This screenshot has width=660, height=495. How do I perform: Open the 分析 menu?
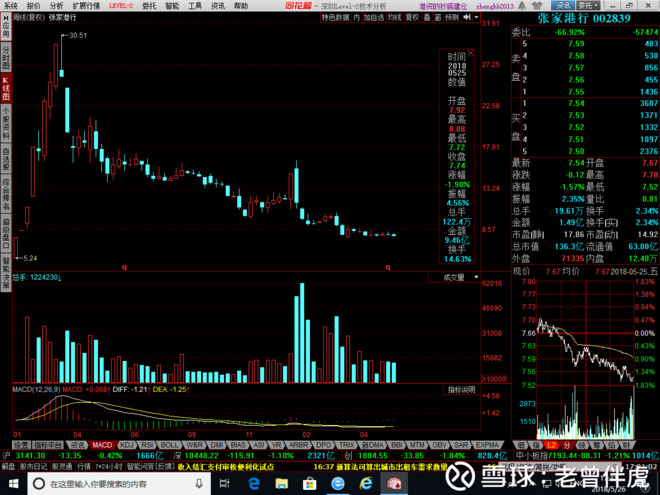click(56, 5)
